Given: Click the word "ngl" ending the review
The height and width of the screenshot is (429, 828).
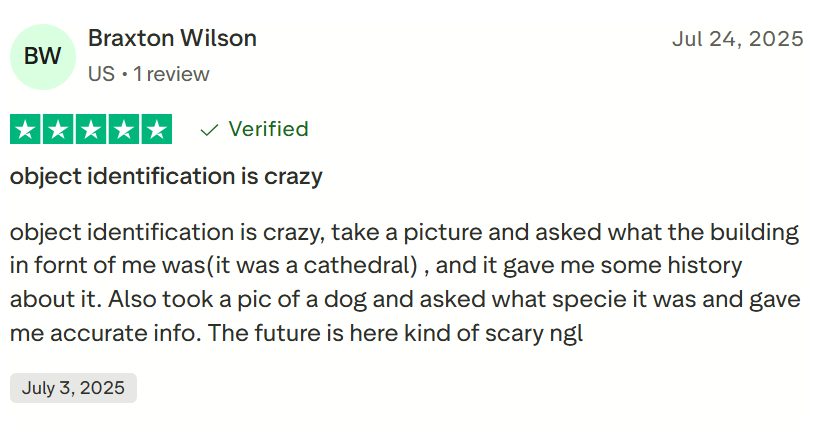Looking at the screenshot, I should pyautogui.click(x=565, y=333).
